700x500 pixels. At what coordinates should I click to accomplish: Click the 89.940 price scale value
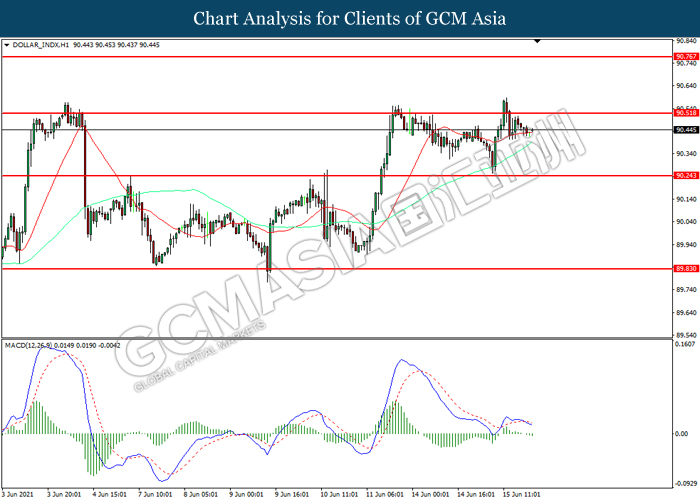coord(686,245)
